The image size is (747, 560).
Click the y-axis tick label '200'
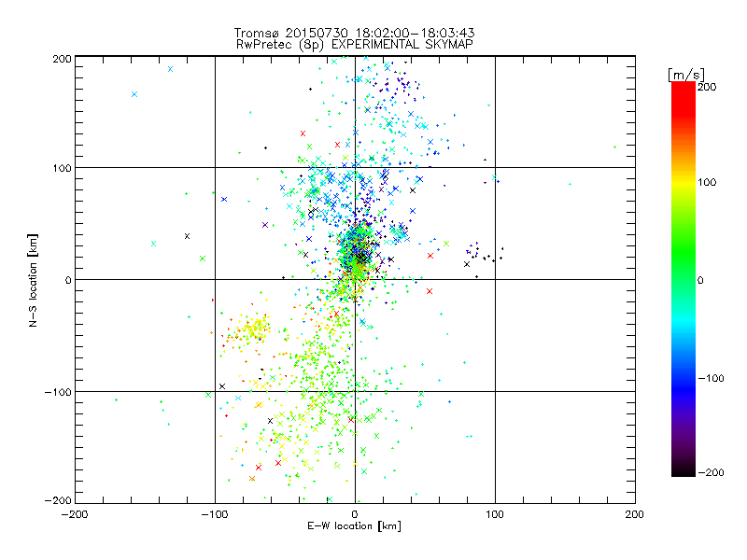point(62,59)
